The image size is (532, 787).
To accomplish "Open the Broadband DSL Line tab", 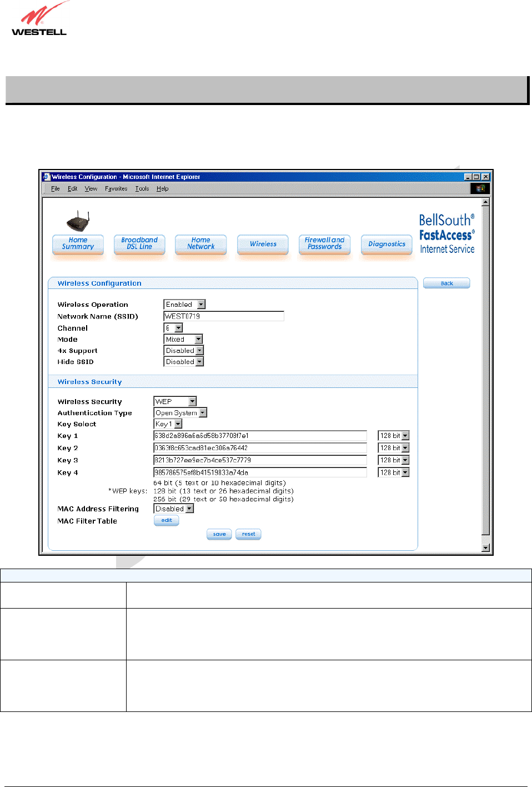I will 139,243.
